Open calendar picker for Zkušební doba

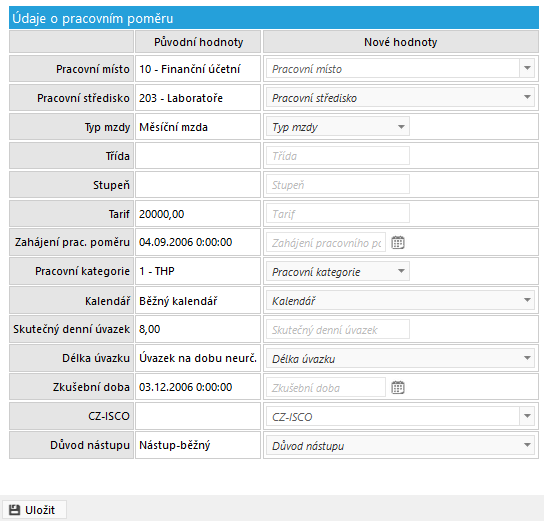[398, 387]
